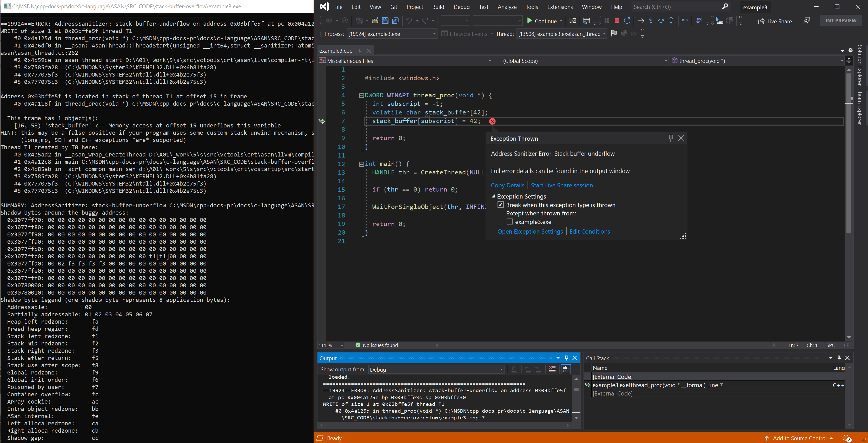Select the Analyze menu from menu bar
The width and height of the screenshot is (868, 443).
[507, 6]
